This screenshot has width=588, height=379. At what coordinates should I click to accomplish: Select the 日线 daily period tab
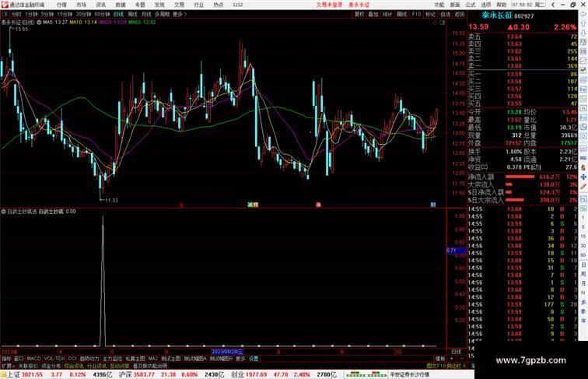[118, 14]
